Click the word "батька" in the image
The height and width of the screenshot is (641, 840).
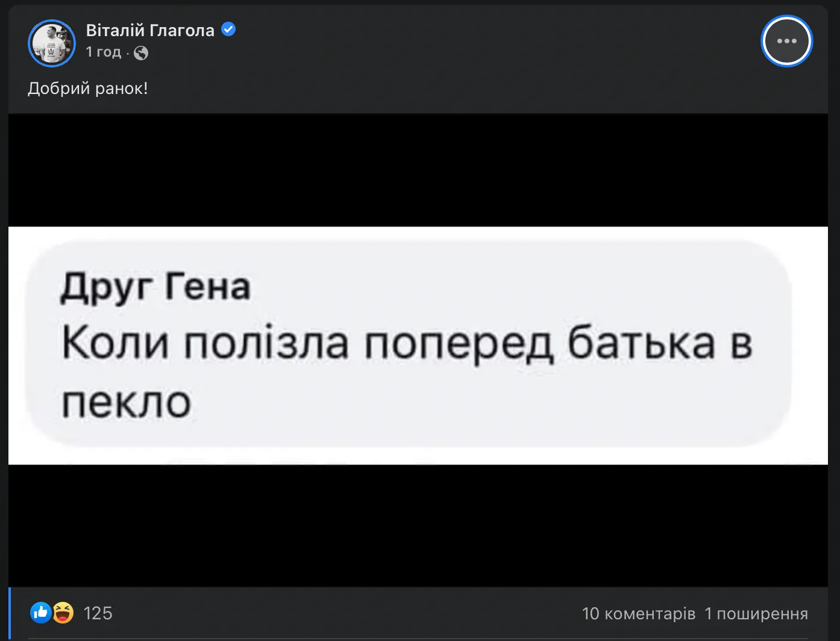pos(641,343)
